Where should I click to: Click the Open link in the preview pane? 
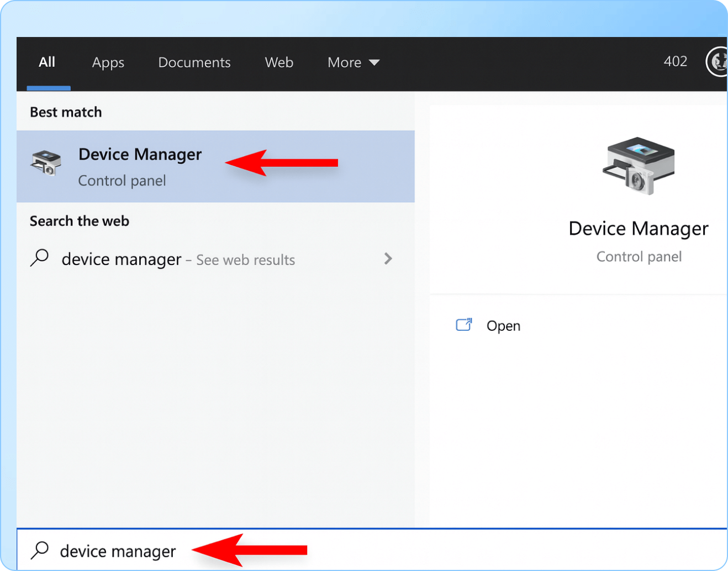pyautogui.click(x=503, y=326)
